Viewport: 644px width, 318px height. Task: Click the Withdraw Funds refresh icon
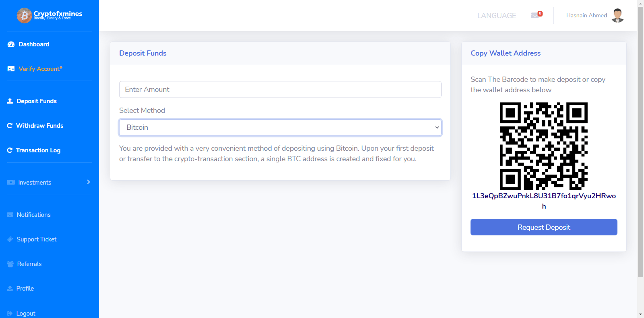tap(10, 126)
